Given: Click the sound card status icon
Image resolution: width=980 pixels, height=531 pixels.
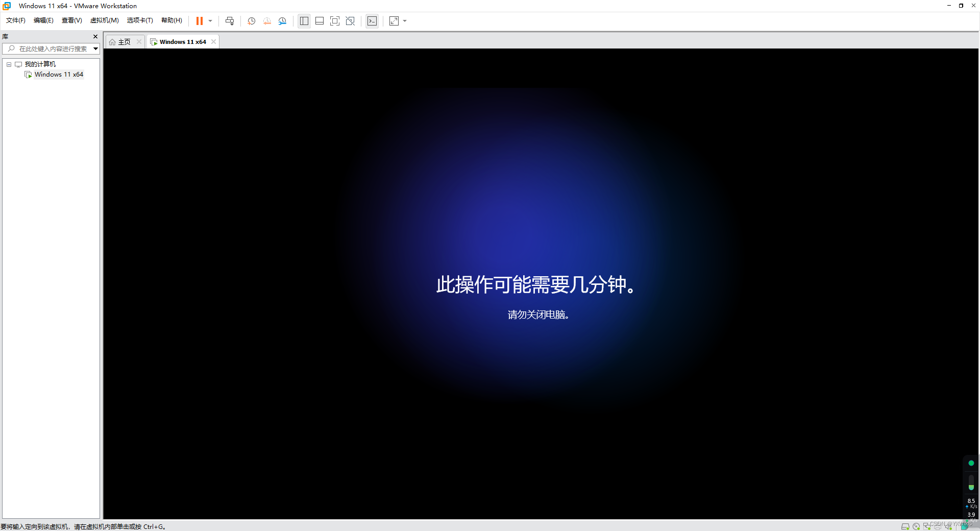Looking at the screenshot, I should point(948,526).
